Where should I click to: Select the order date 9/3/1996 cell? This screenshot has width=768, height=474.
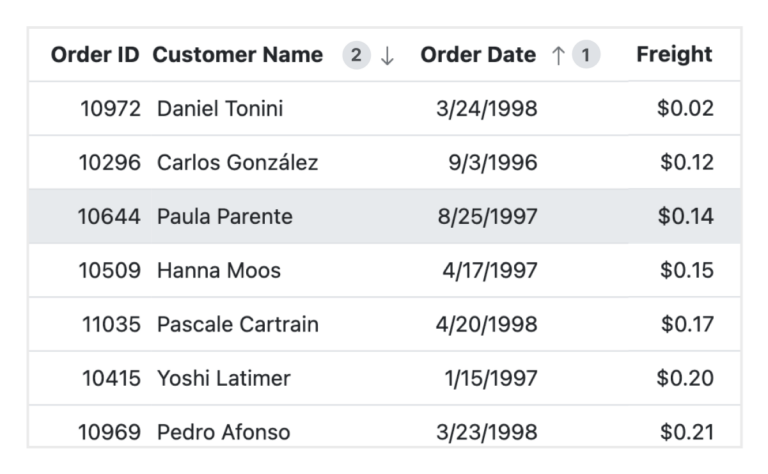pyautogui.click(x=493, y=163)
